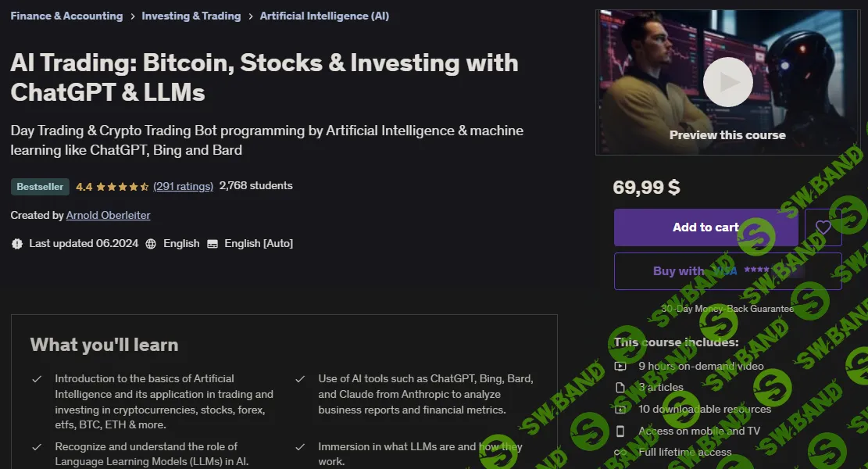This screenshot has width=868, height=469.
Task: Navigate to Finance & Accounting breadcrumb
Action: coord(66,16)
